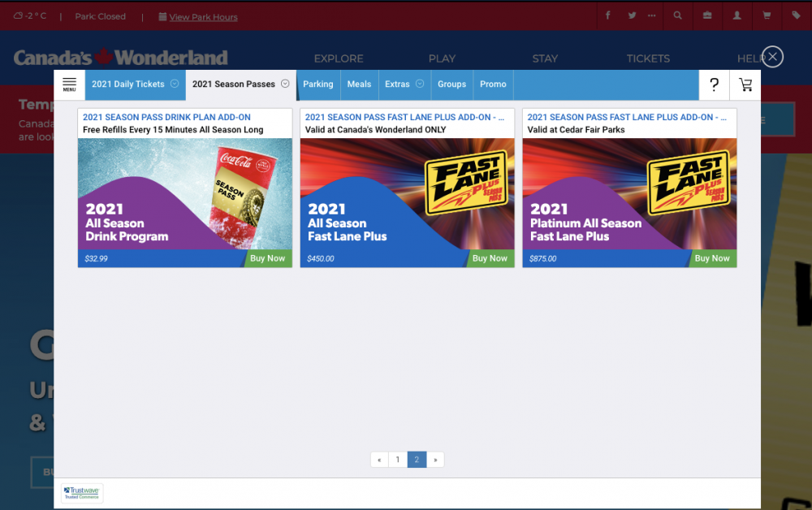Go to page 1 in pagination
Viewport: 812px width, 510px height.
[x=397, y=460]
